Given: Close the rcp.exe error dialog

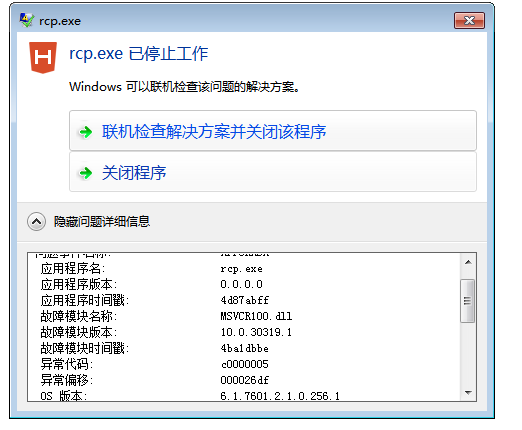Looking at the screenshot, I should [x=469, y=21].
